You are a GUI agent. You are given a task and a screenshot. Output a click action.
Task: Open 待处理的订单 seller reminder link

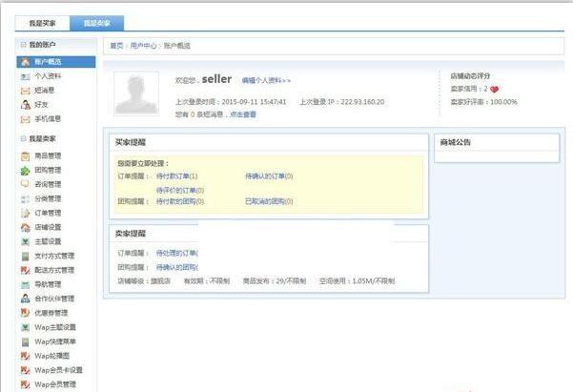177,253
